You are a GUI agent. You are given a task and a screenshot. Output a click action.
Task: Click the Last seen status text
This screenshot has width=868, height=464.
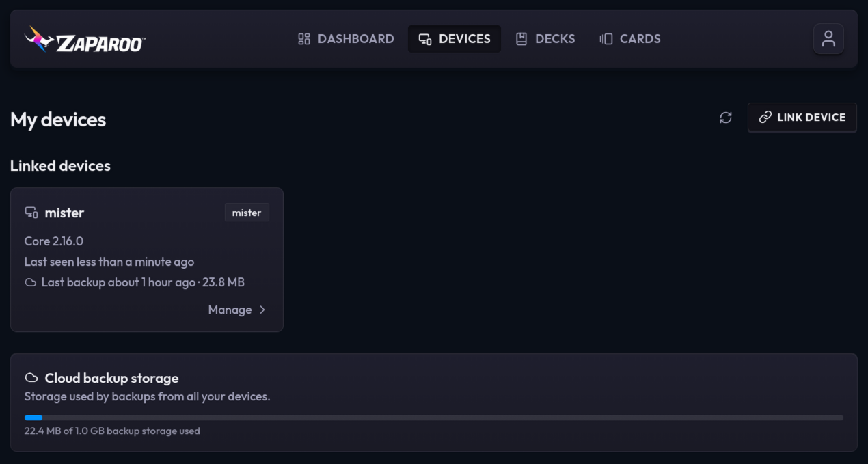click(109, 262)
